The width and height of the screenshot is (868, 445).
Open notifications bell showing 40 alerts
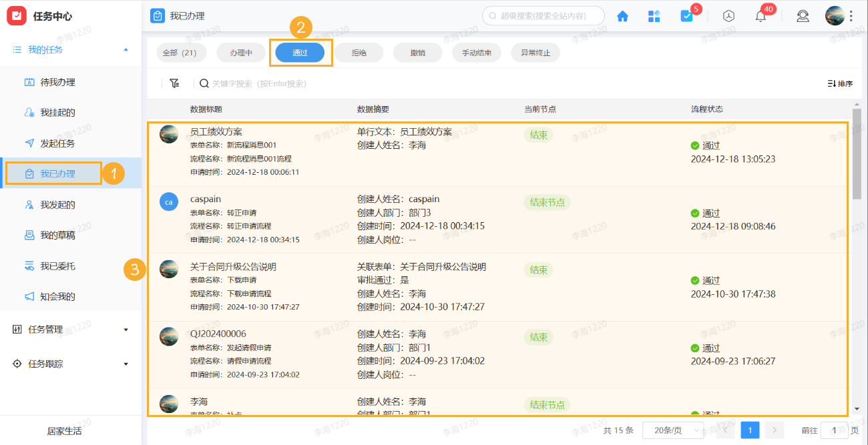(761, 15)
